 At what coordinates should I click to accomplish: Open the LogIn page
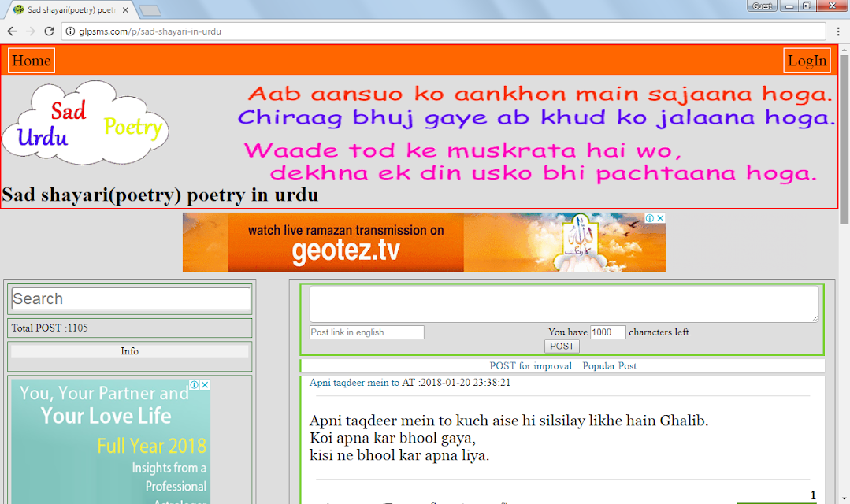tap(807, 61)
